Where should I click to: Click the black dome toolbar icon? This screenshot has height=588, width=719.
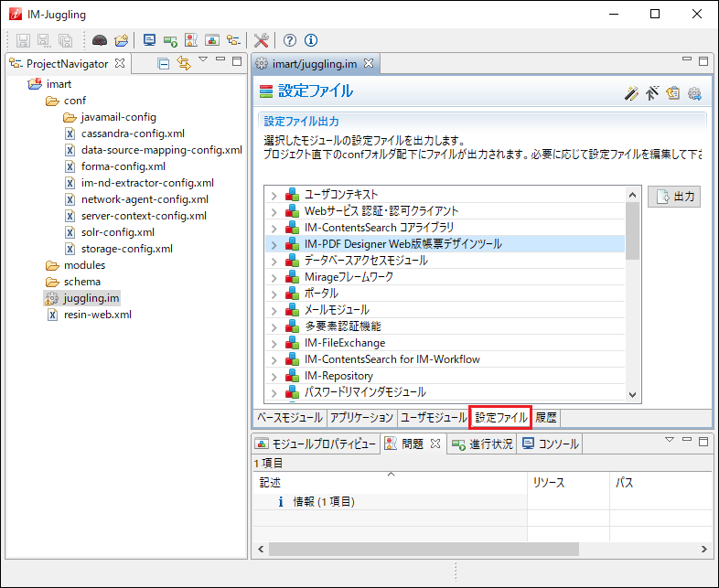click(x=100, y=40)
